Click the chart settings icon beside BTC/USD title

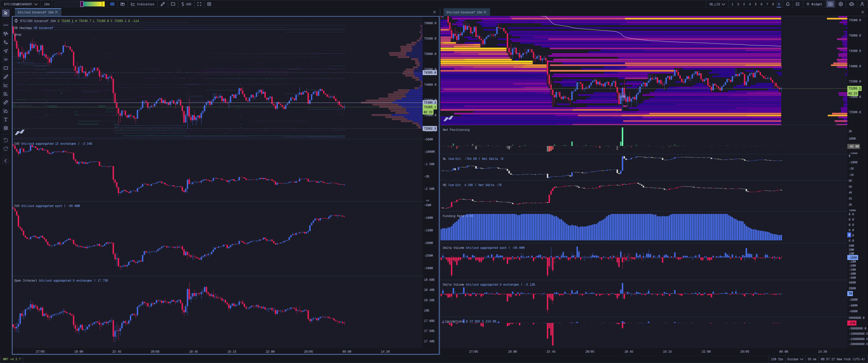coord(16,21)
